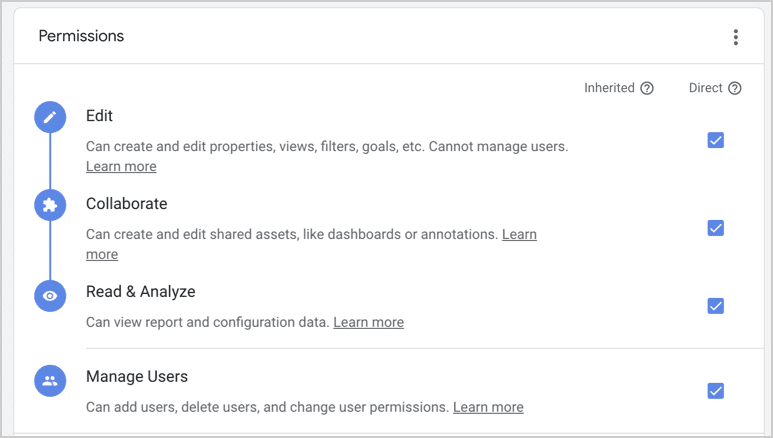Open the three-dot Permissions options menu
This screenshot has width=773, height=438.
736,37
